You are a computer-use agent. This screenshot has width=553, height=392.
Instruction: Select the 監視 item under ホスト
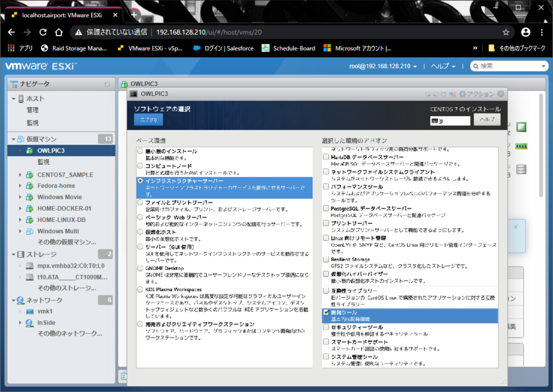[x=32, y=123]
